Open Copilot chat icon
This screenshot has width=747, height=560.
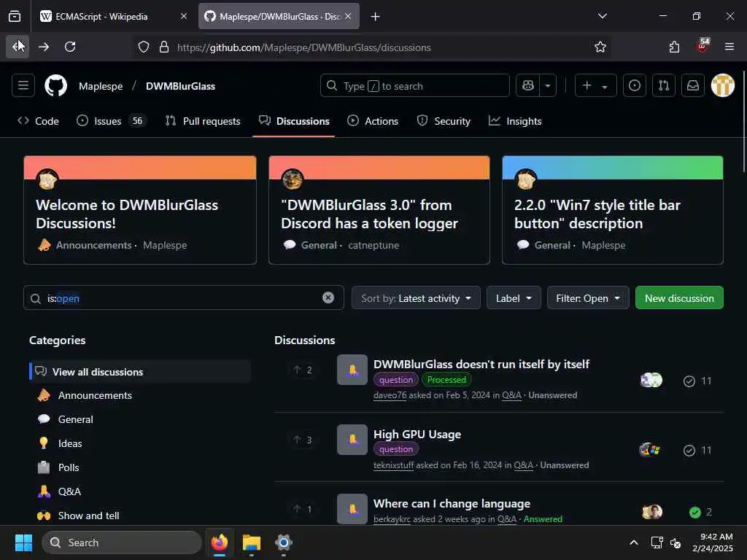point(528,86)
